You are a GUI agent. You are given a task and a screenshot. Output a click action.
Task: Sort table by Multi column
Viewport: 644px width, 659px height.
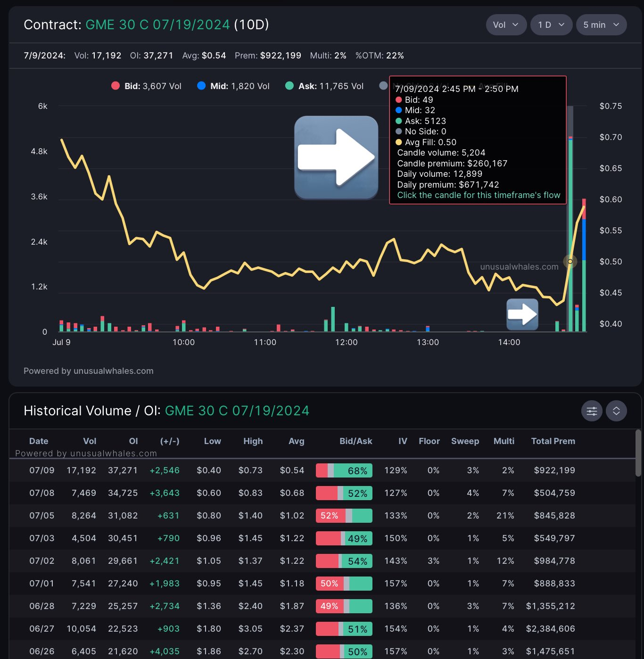tap(504, 441)
